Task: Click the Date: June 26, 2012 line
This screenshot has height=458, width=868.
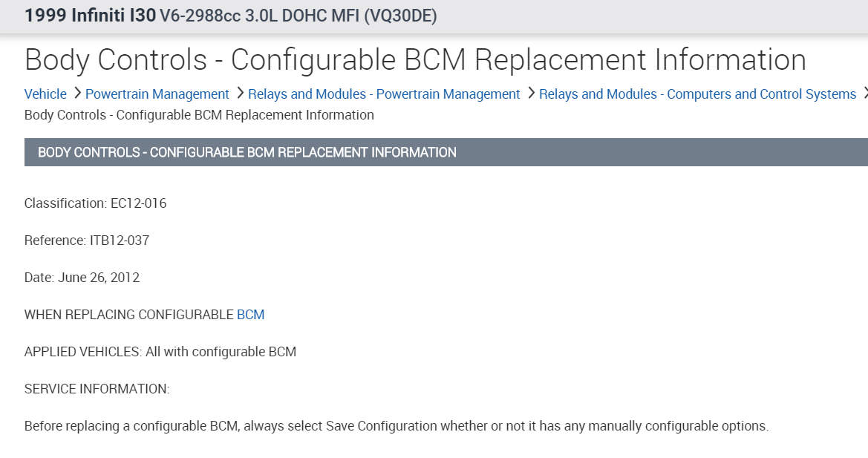Action: (82, 278)
